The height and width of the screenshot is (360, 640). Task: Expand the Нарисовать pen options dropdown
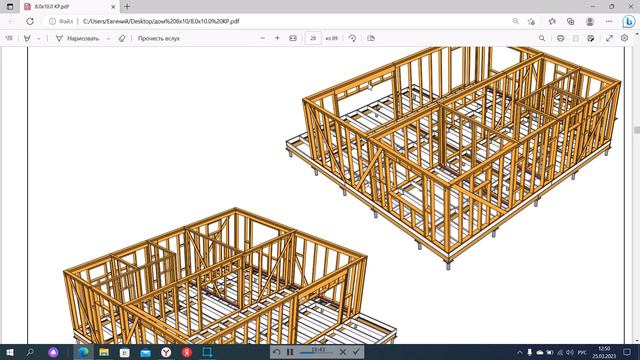click(x=108, y=38)
